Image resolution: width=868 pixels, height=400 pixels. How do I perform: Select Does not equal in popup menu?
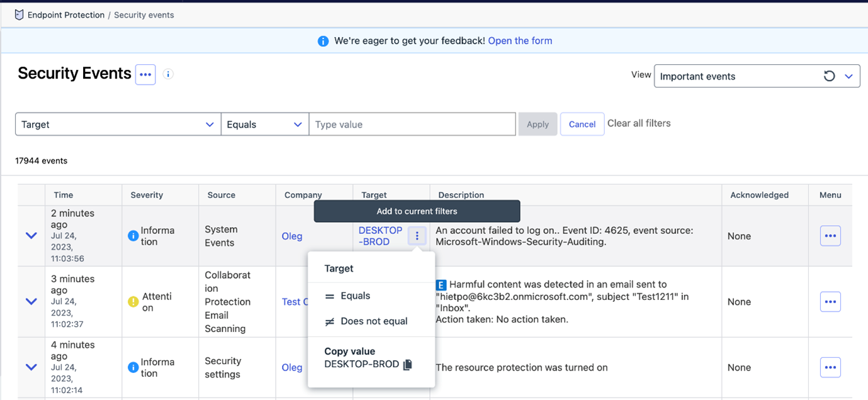click(x=366, y=321)
